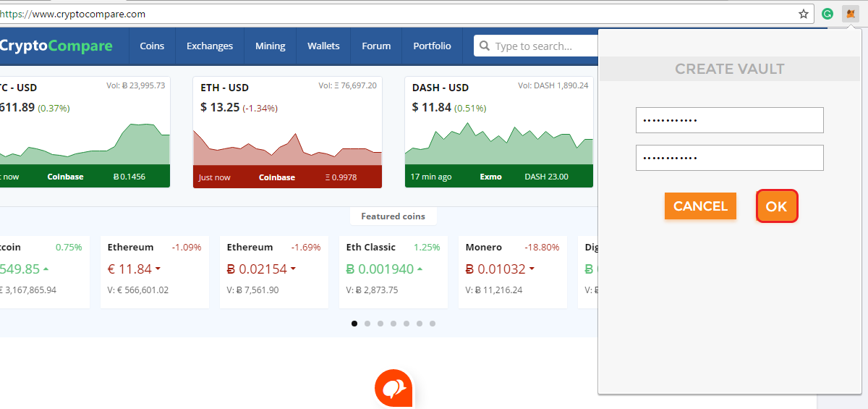This screenshot has width=868, height=409.
Task: Click Ξ 0.9978 in ETH card footer
Action: 341,177
